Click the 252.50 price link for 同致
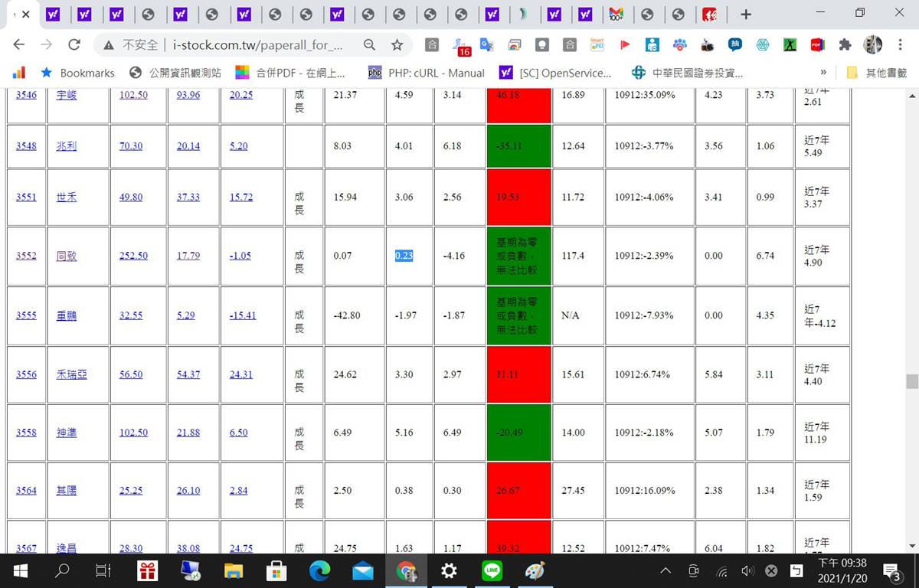The image size is (919, 588). point(133,256)
